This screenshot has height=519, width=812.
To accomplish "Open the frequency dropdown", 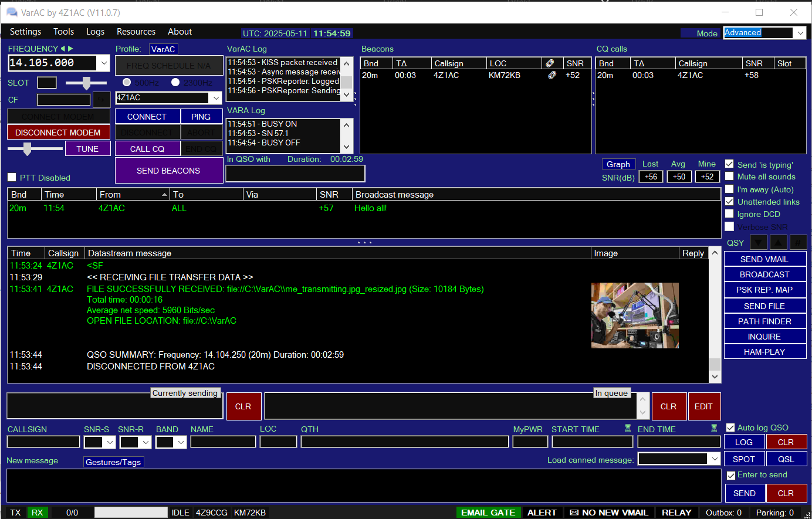I will point(104,63).
